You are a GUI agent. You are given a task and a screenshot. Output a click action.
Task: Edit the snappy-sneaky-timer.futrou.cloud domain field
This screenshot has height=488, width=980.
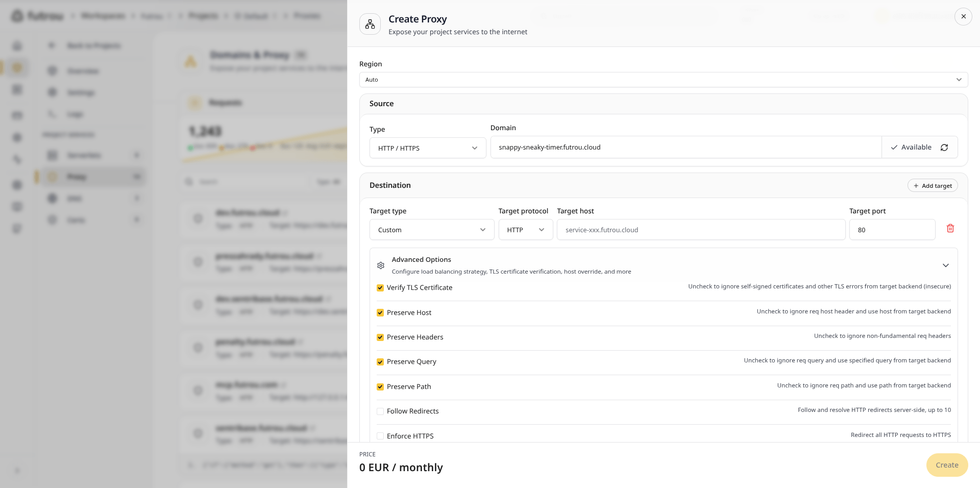(686, 147)
